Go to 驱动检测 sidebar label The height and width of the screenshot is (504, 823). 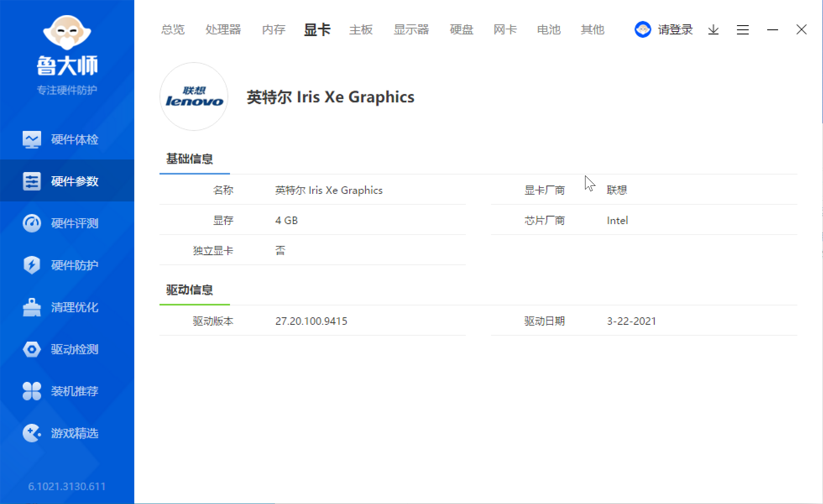(x=75, y=349)
